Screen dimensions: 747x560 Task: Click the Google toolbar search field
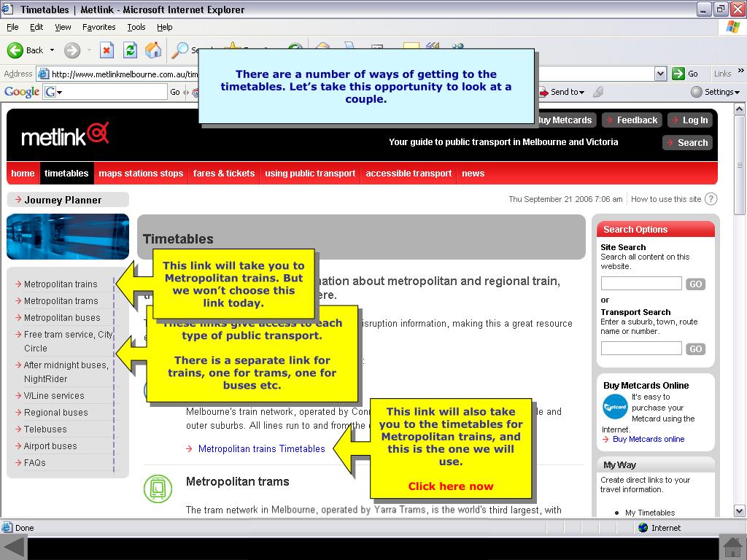click(115, 92)
